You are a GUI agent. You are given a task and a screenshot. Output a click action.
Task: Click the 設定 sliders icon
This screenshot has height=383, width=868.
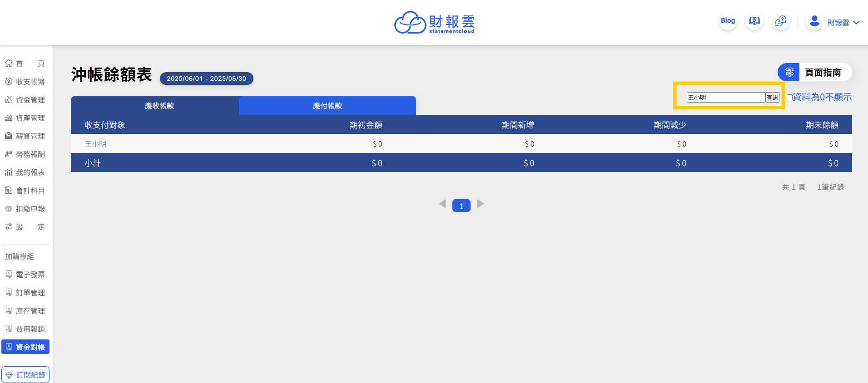click(9, 226)
